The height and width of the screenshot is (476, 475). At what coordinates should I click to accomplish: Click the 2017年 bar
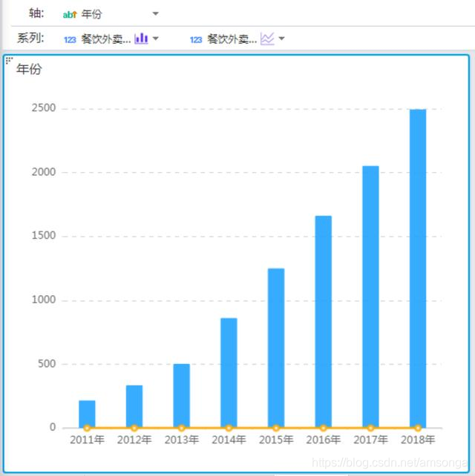point(370,297)
